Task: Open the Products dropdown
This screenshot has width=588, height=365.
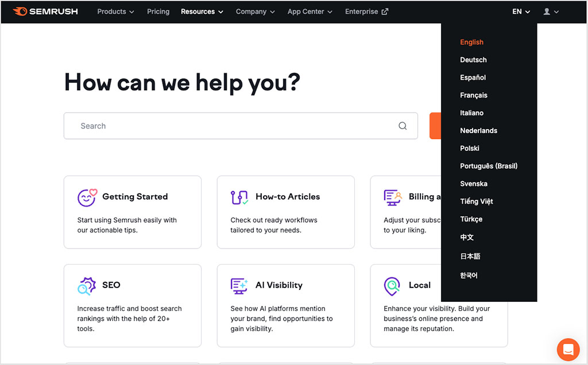Action: tap(115, 11)
